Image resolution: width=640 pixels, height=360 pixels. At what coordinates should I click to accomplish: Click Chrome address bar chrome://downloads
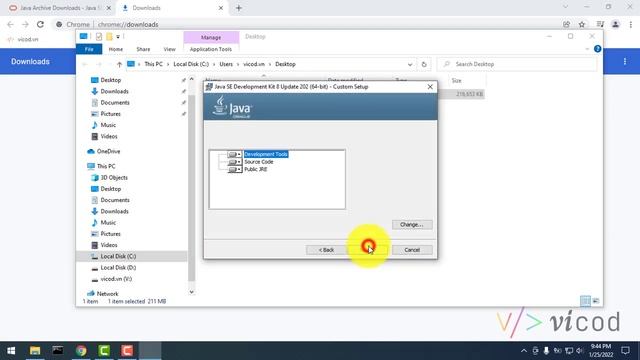pyautogui.click(x=128, y=24)
